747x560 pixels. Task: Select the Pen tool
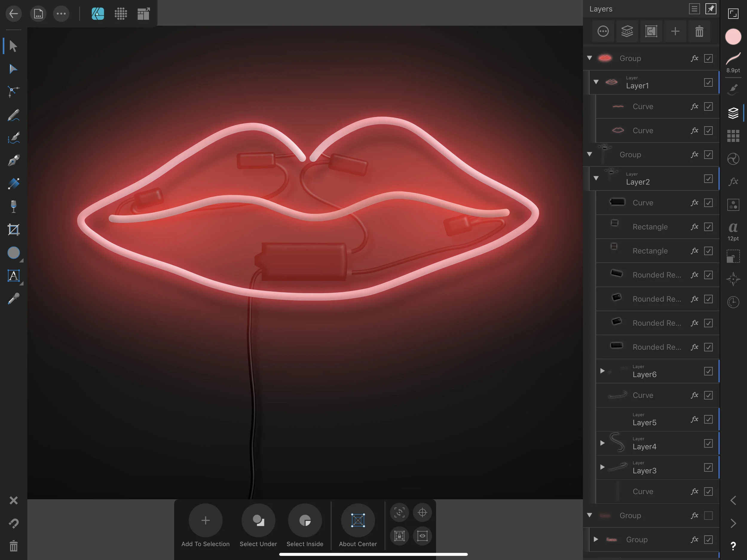pyautogui.click(x=13, y=160)
